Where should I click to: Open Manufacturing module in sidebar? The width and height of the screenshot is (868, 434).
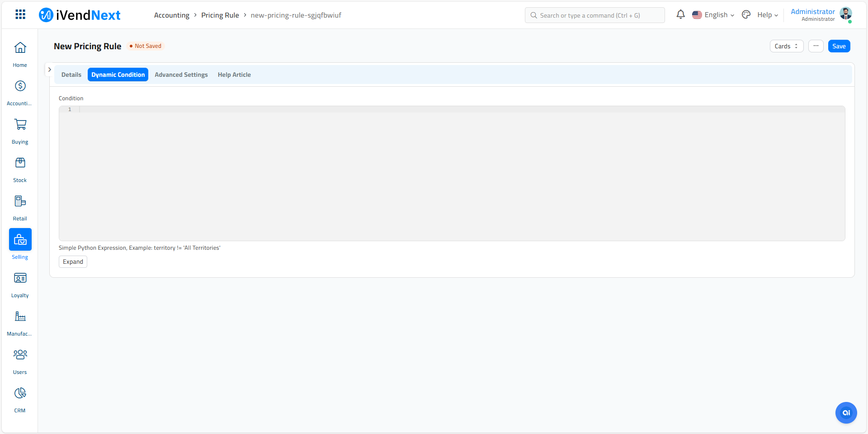(x=20, y=323)
